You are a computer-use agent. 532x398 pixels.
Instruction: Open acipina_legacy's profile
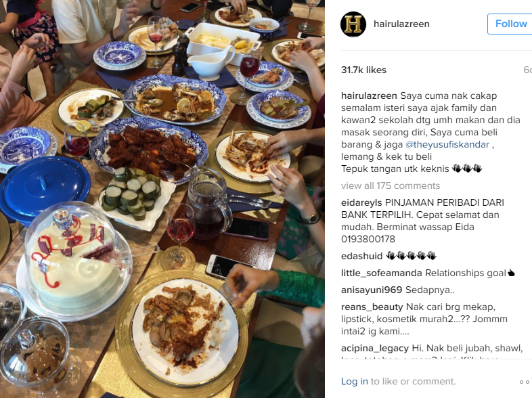click(375, 349)
